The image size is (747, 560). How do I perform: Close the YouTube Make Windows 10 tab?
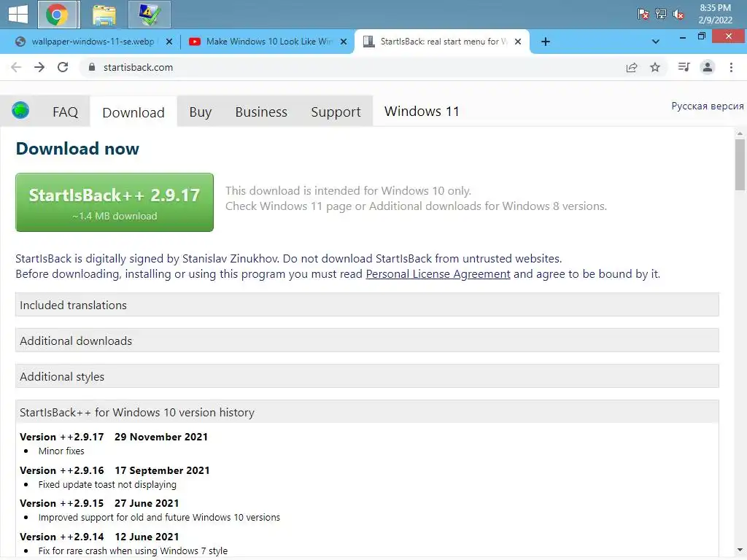(x=344, y=42)
